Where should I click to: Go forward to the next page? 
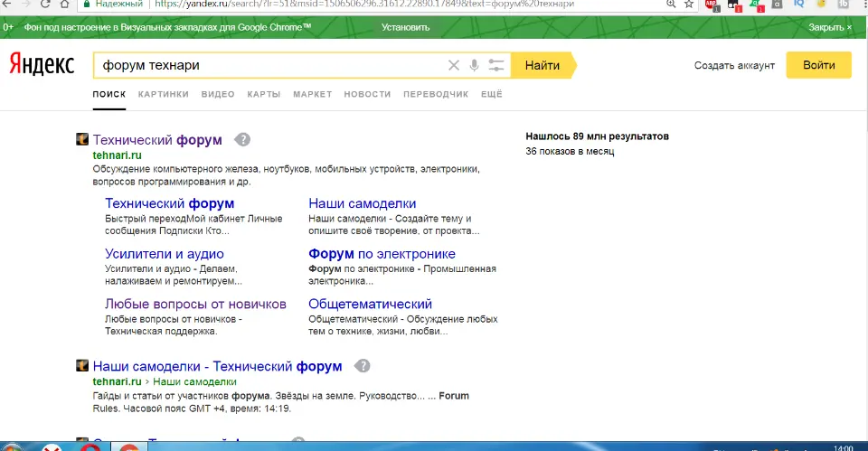click(x=26, y=4)
